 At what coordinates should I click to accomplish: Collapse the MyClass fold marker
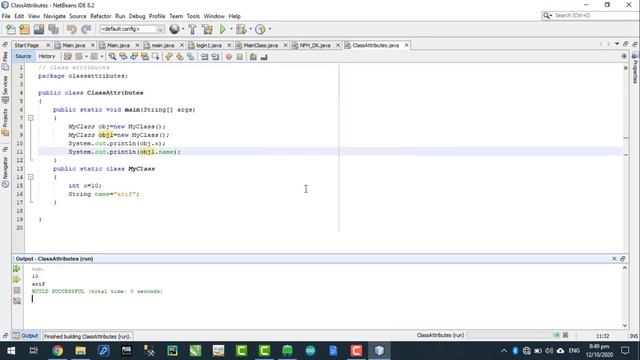31,177
